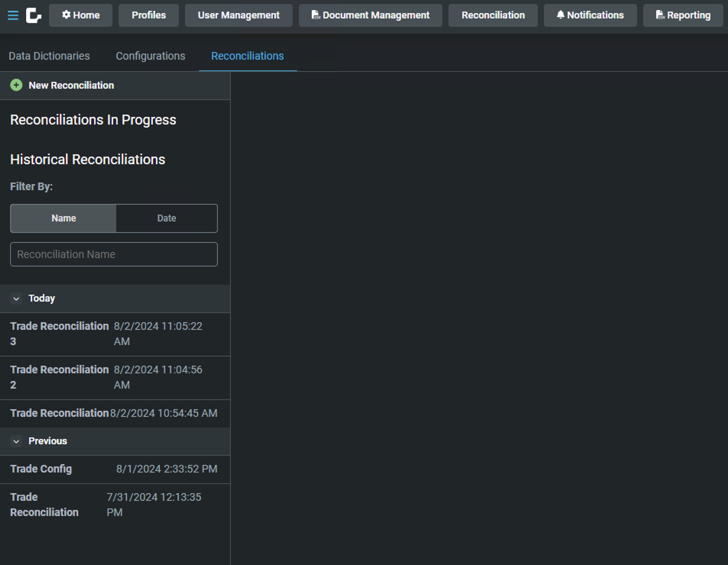This screenshot has width=728, height=565.
Task: Select the Reconciliations tab
Action: 248,56
